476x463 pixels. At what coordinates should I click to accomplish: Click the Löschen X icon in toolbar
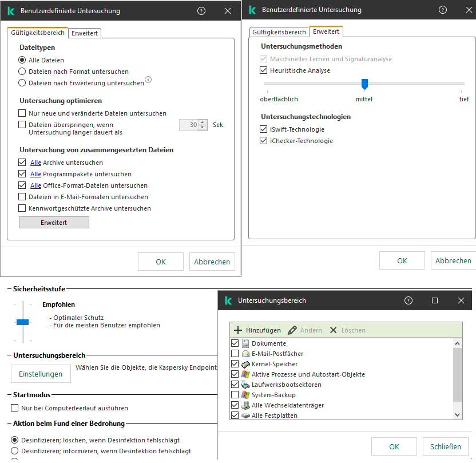334,330
